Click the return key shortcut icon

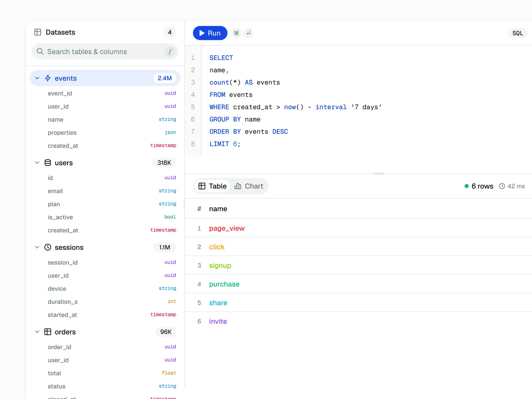tap(248, 33)
